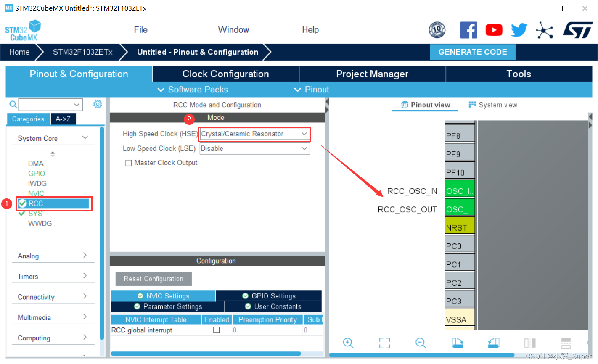Viewport: 598px width, 364px height.
Task: Click the OSC_IN green pin
Action: [x=460, y=188]
